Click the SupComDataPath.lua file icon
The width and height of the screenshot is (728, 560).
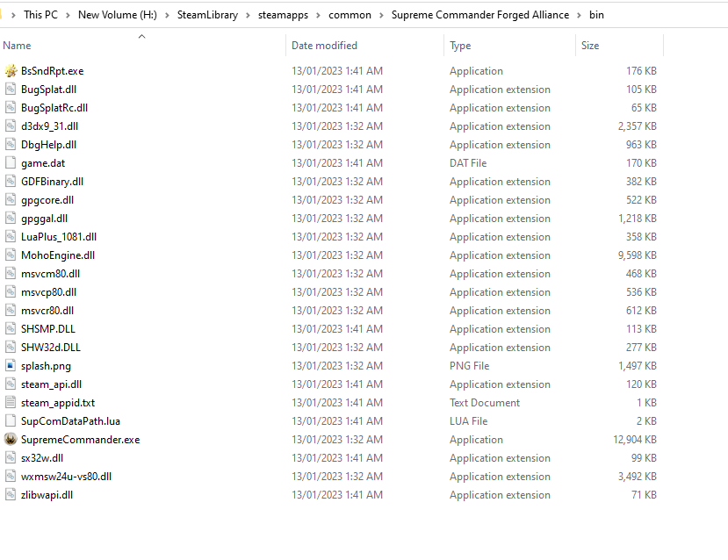[x=11, y=421]
